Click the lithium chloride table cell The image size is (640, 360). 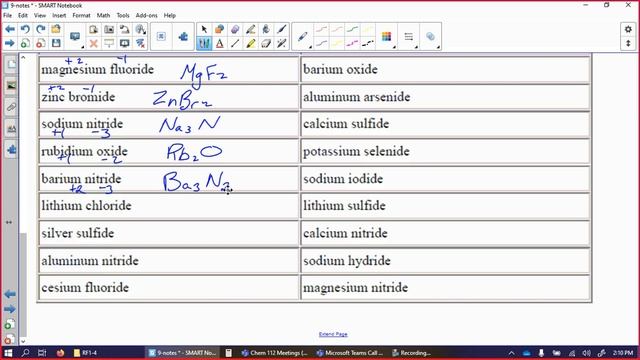[x=169, y=206]
